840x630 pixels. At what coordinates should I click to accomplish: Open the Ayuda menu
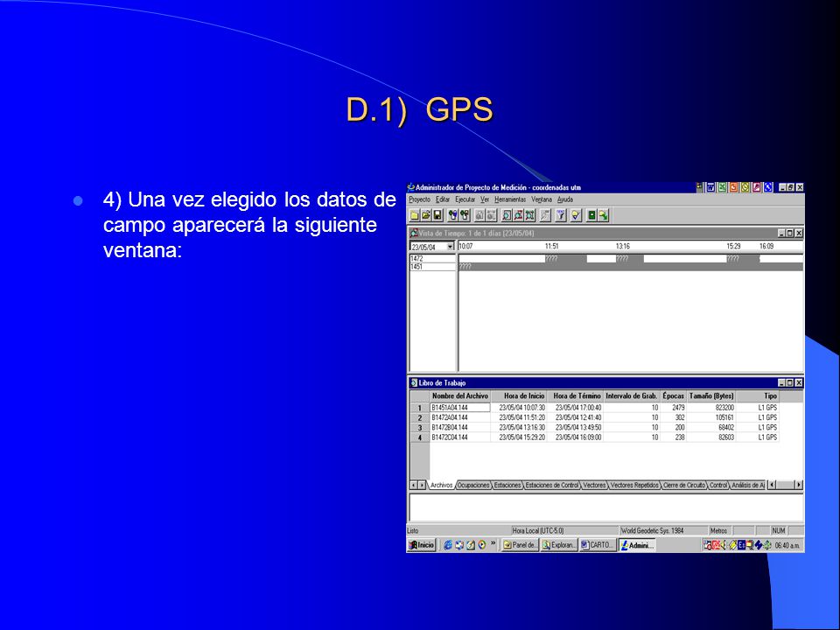[565, 199]
